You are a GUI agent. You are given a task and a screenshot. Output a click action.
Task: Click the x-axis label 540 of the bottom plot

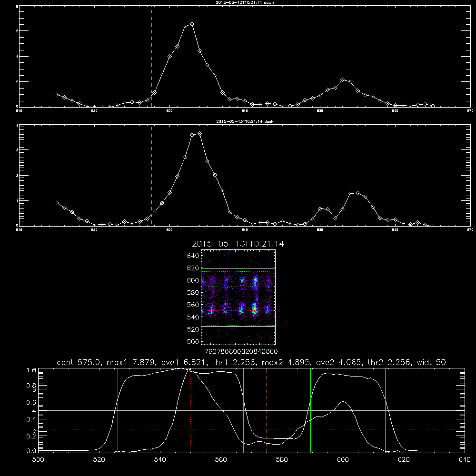[x=160, y=460]
